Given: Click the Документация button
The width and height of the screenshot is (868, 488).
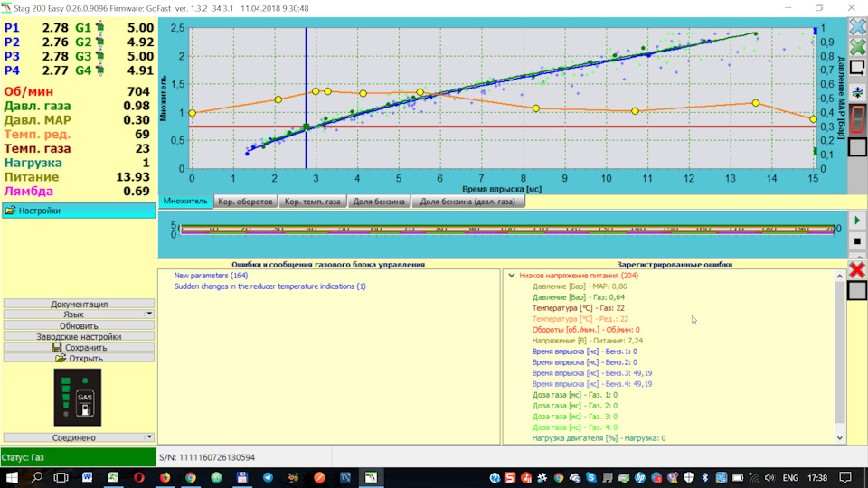Looking at the screenshot, I should (79, 304).
